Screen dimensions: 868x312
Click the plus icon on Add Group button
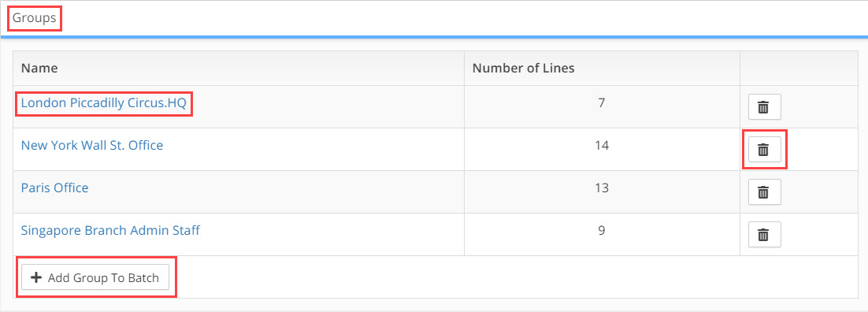[36, 277]
